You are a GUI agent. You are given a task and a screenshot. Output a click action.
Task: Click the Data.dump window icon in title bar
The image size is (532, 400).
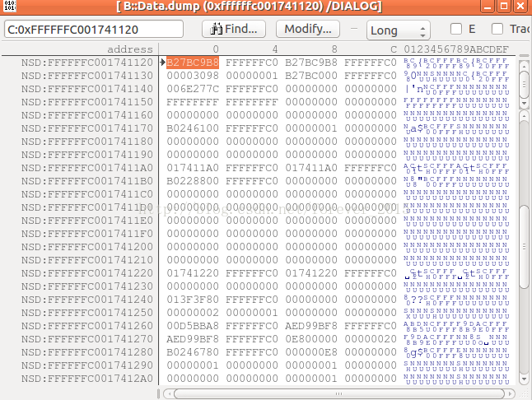tap(10, 6)
